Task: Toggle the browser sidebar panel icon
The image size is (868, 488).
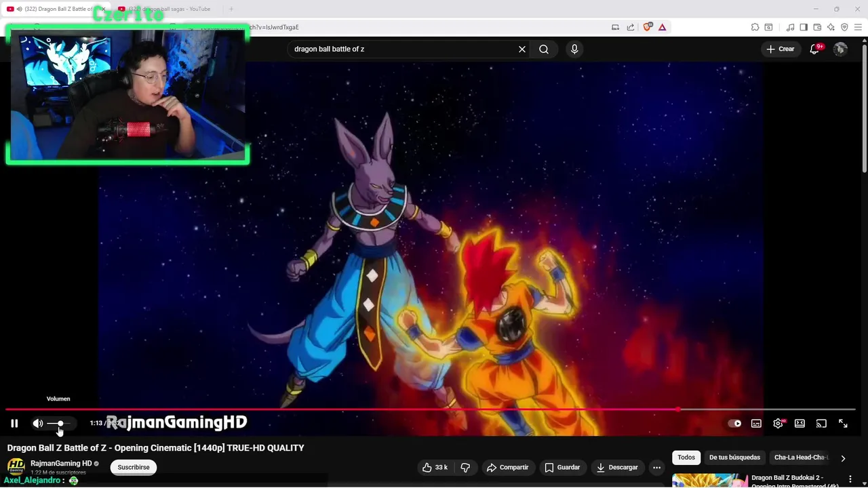Action: (x=804, y=27)
